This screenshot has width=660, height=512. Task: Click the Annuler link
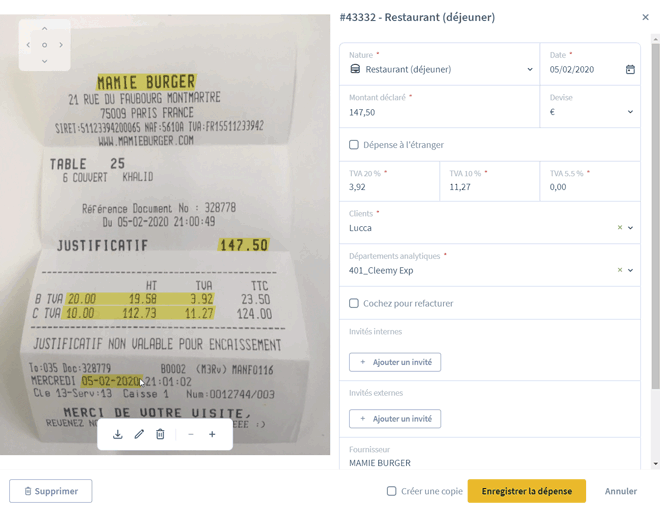(620, 491)
